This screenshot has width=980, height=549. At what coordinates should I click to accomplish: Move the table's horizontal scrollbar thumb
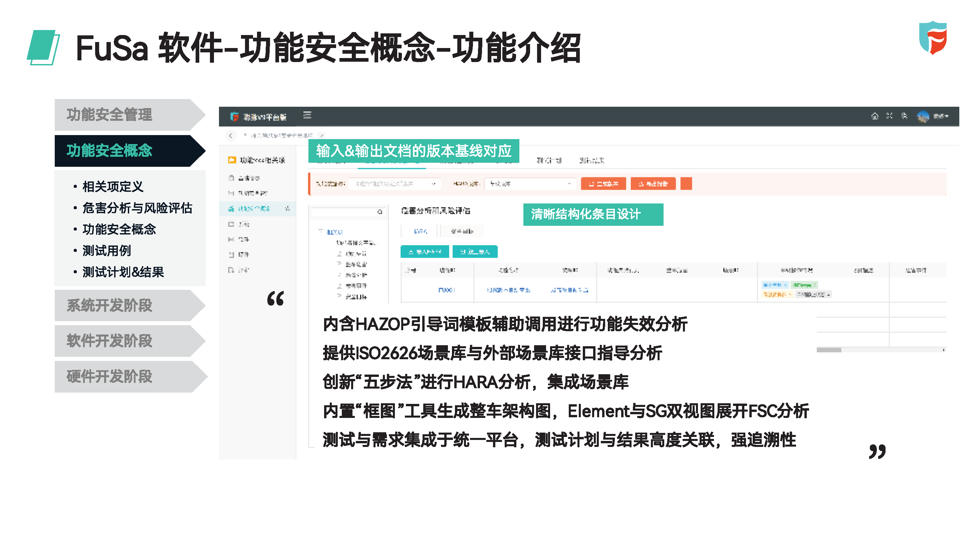(828, 350)
